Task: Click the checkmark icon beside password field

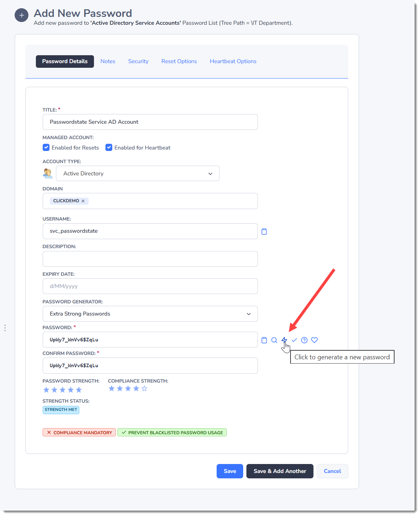Action: (x=294, y=340)
